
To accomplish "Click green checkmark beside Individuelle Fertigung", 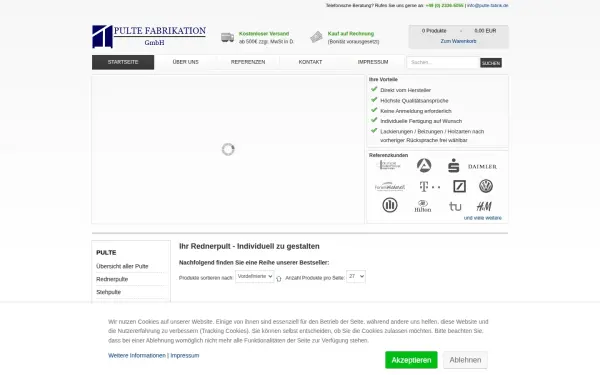I will point(374,120).
